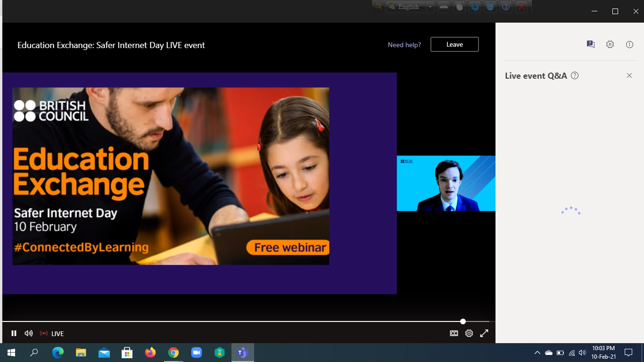
Task: Open Microsoft Store from taskbar
Action: [x=127, y=353]
